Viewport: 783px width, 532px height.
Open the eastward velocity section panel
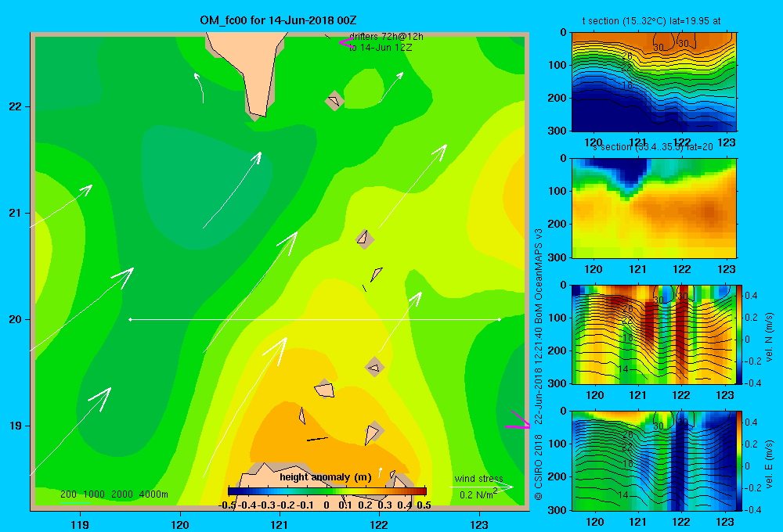tap(654, 461)
